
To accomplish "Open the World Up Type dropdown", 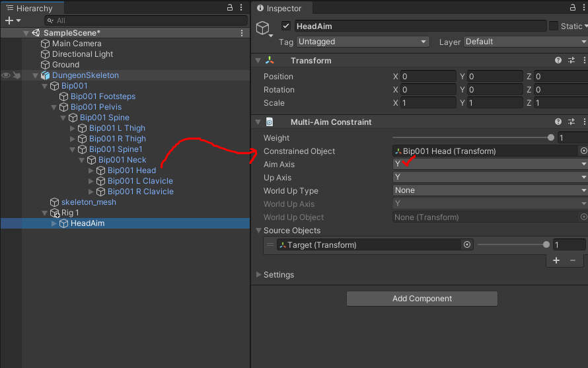I will click(x=490, y=190).
